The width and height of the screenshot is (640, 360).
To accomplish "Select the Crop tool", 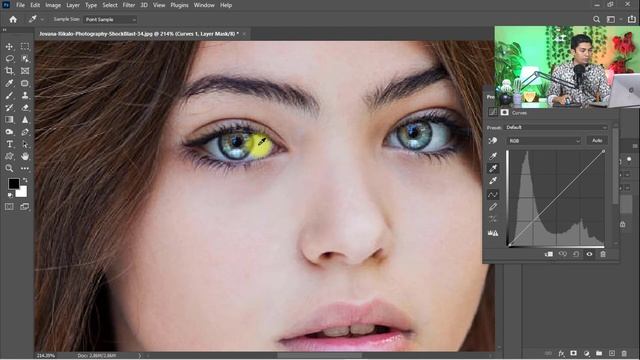I will point(9,71).
